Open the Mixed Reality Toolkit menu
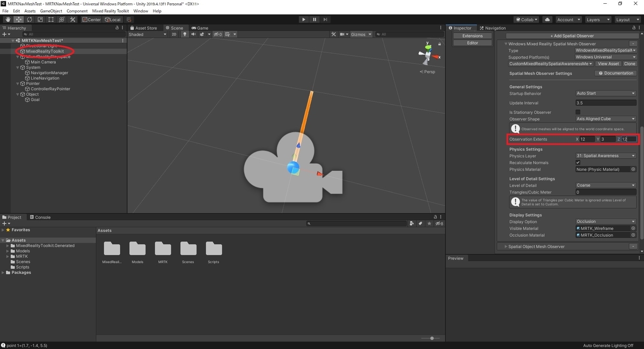 pos(110,11)
